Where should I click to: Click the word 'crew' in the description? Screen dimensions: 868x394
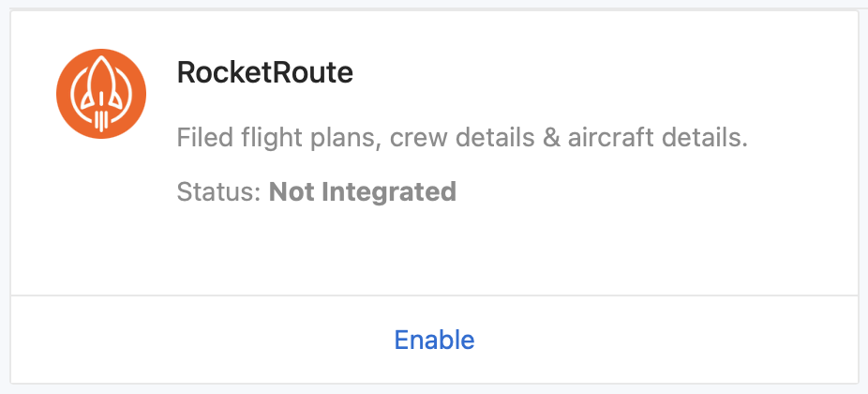tap(414, 142)
